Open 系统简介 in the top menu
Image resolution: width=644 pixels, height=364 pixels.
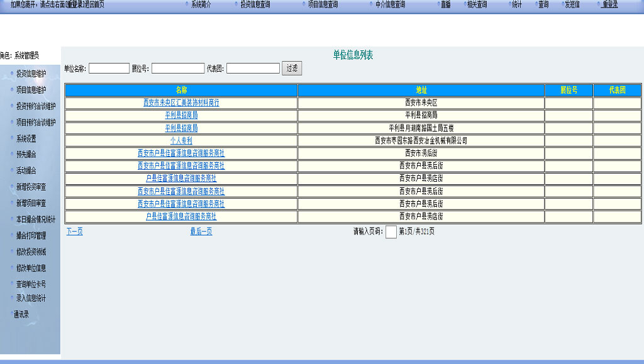pyautogui.click(x=201, y=4)
